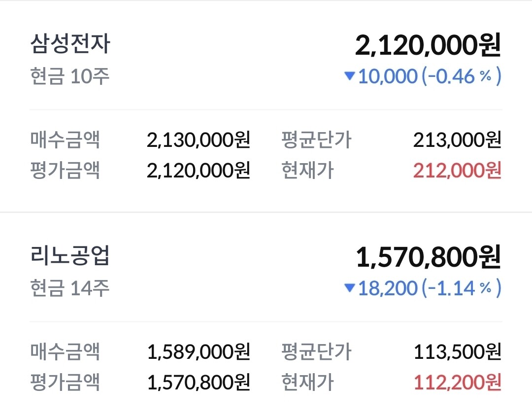Viewport: 532px width, 419px height.
Task: Tap the 1,570,800원 total valuation headline
Action: (428, 257)
